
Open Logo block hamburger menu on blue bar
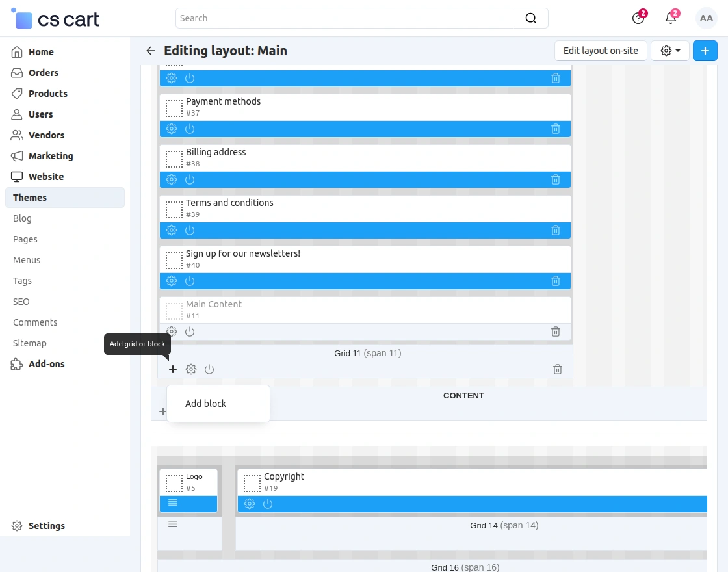[x=173, y=502]
